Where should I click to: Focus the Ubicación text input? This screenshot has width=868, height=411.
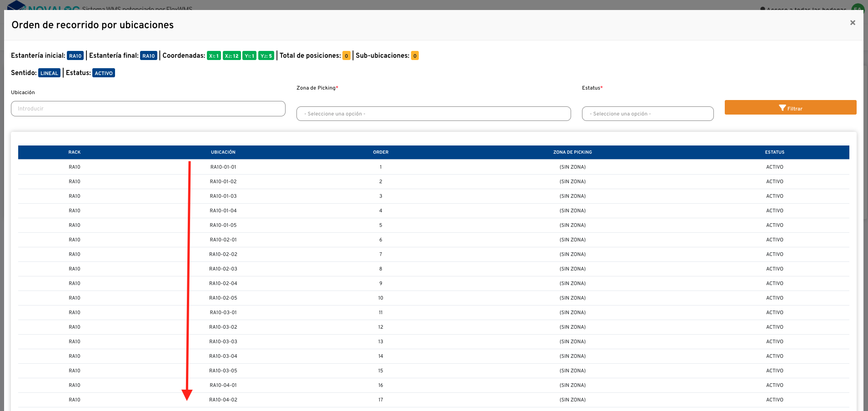pyautogui.click(x=148, y=109)
